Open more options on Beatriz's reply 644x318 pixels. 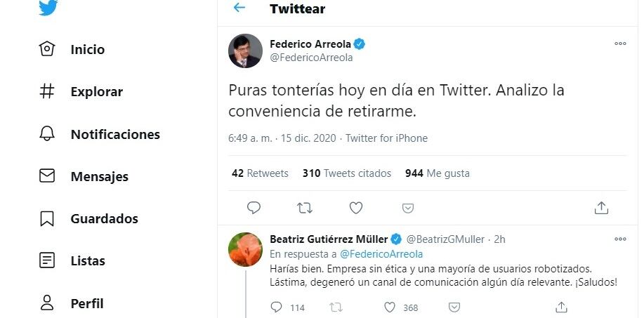[x=620, y=239]
